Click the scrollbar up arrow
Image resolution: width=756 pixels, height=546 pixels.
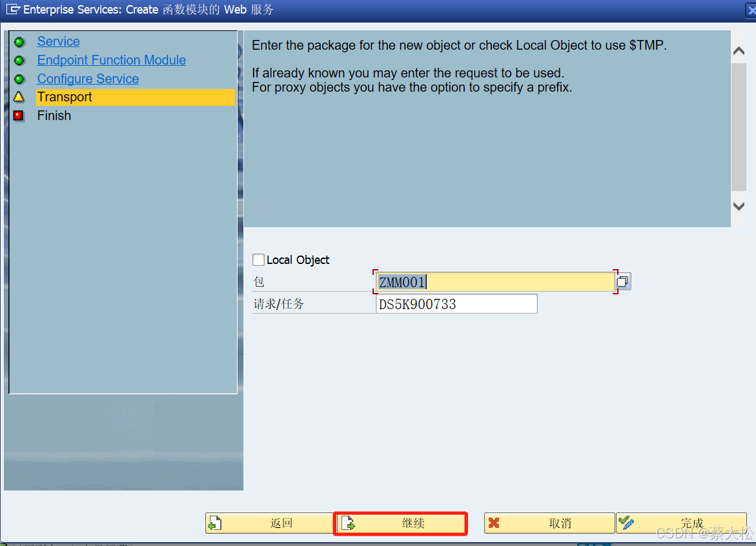[x=739, y=50]
